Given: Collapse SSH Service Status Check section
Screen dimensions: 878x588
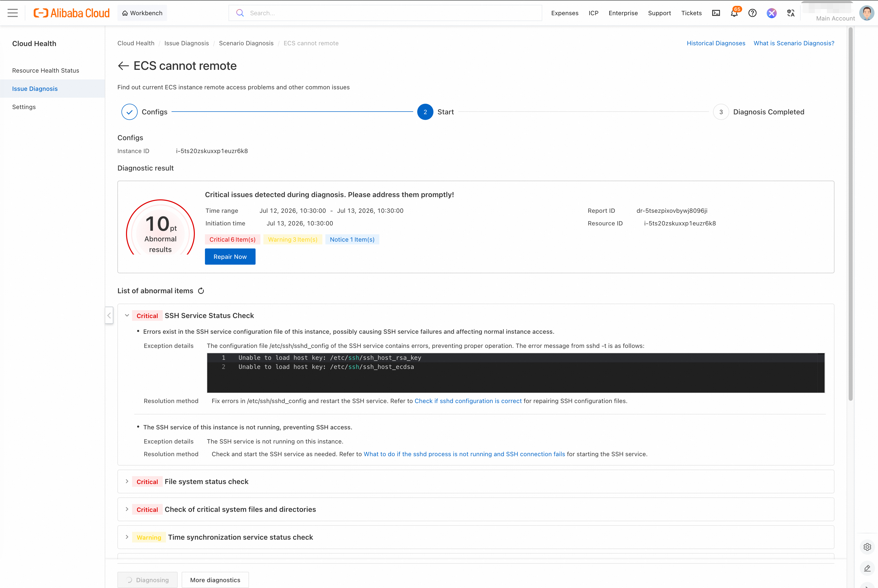Looking at the screenshot, I should point(127,316).
